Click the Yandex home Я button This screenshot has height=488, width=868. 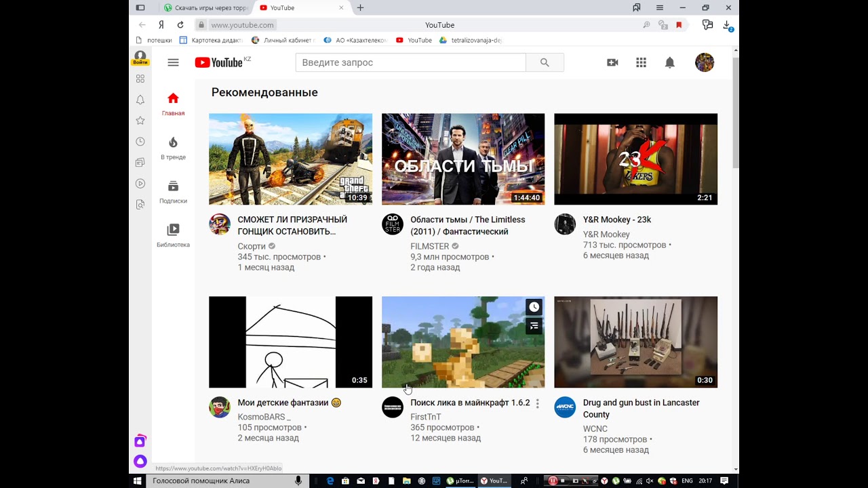pos(161,25)
